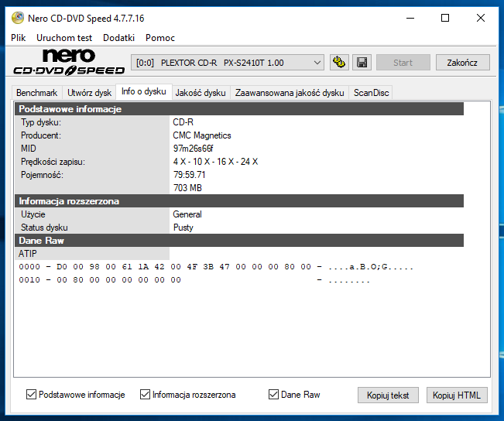The image size is (504, 421).
Task: Minimize the Nero CD-DVD Speed window
Action: (410, 18)
